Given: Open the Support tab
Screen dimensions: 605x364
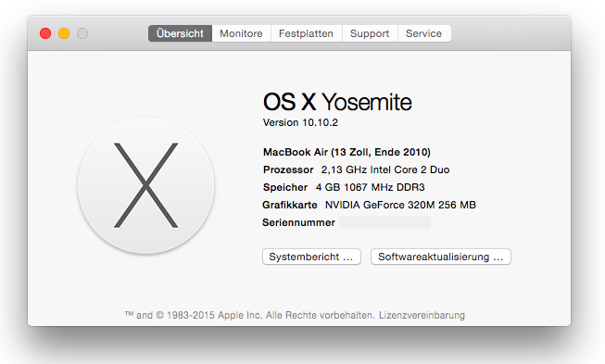Looking at the screenshot, I should pyautogui.click(x=370, y=33).
